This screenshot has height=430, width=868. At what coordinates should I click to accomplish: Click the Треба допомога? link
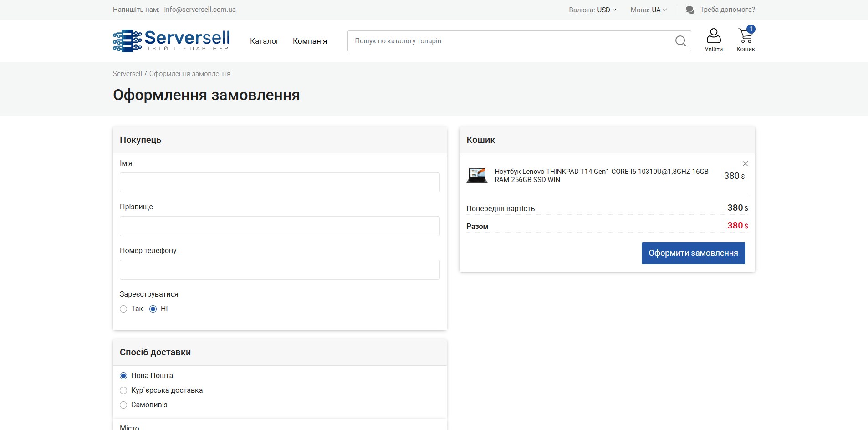(727, 10)
